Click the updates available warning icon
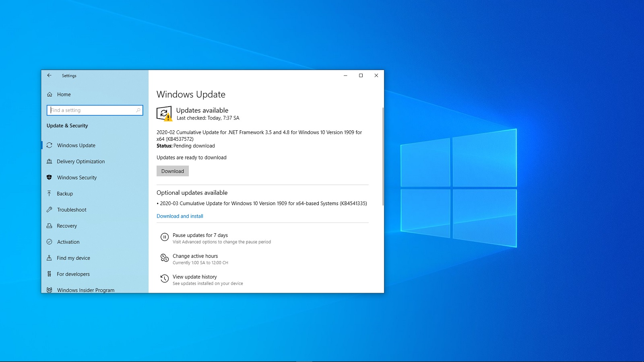This screenshot has height=362, width=644. coord(164,114)
